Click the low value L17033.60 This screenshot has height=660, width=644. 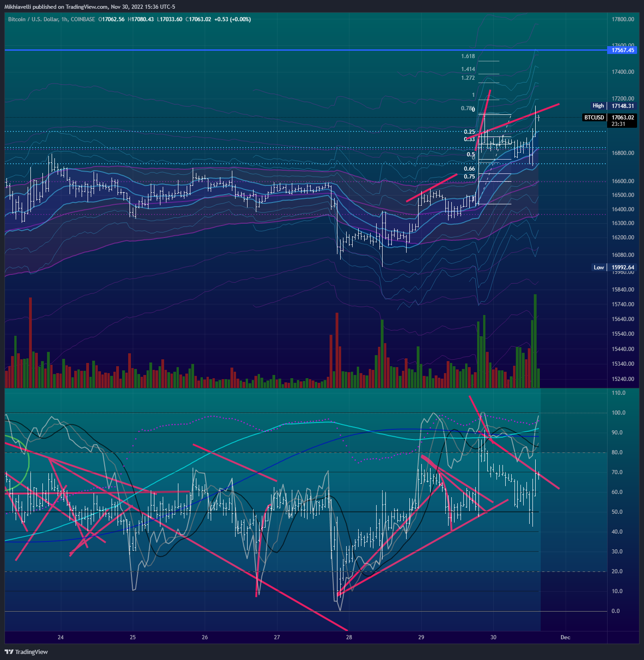coord(170,19)
